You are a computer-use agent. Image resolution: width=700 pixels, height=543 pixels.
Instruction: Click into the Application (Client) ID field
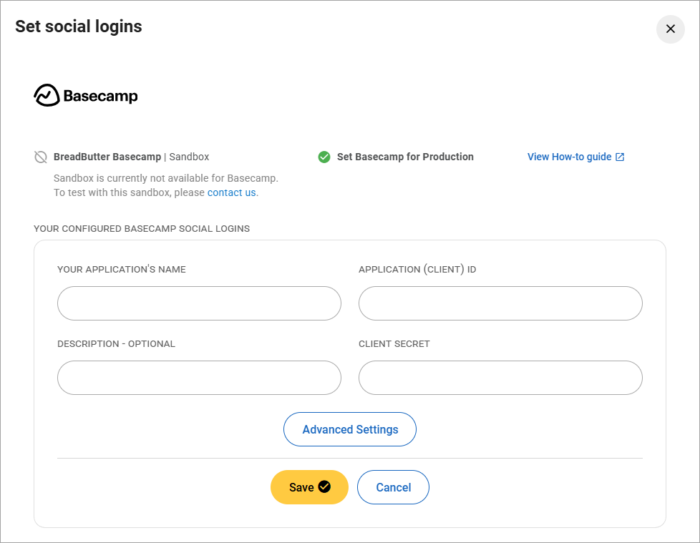click(500, 303)
